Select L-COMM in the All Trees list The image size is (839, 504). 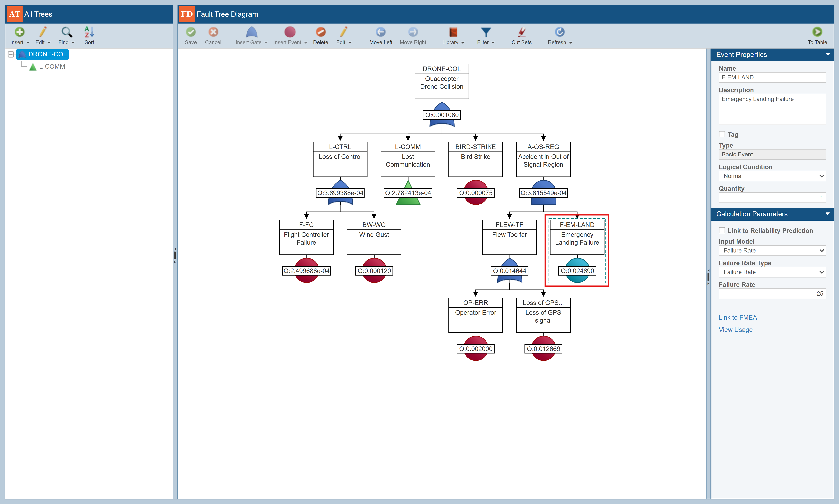point(52,67)
